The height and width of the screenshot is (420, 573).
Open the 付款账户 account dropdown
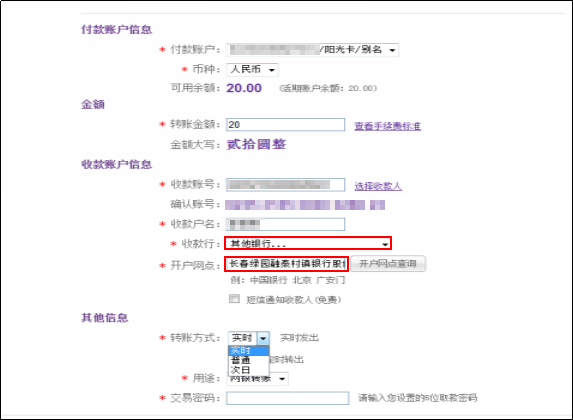coord(312,50)
